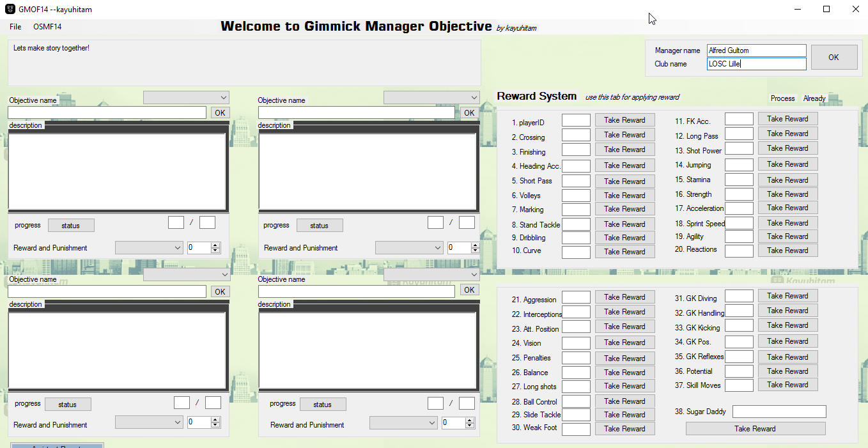Click the GMOF14 app icon in title bar

pyautogui.click(x=10, y=9)
